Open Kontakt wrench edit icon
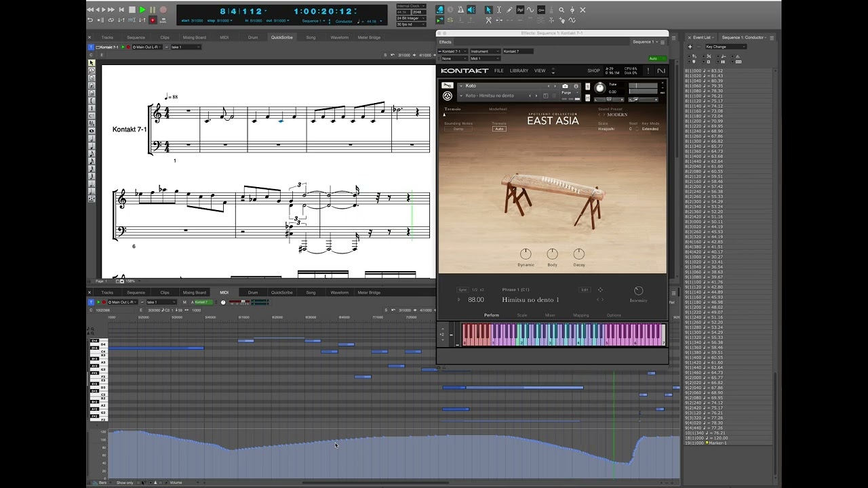Image resolution: width=868 pixels, height=488 pixels. [448, 86]
